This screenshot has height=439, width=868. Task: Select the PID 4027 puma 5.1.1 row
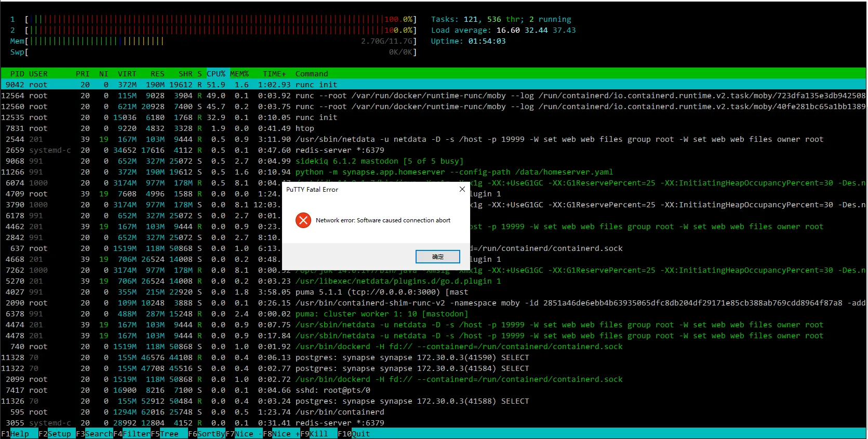pyautogui.click(x=433, y=292)
